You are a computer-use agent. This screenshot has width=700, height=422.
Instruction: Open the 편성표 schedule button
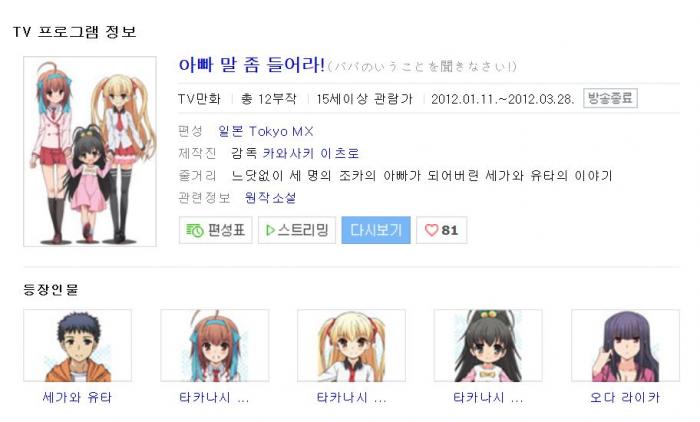coord(216,230)
